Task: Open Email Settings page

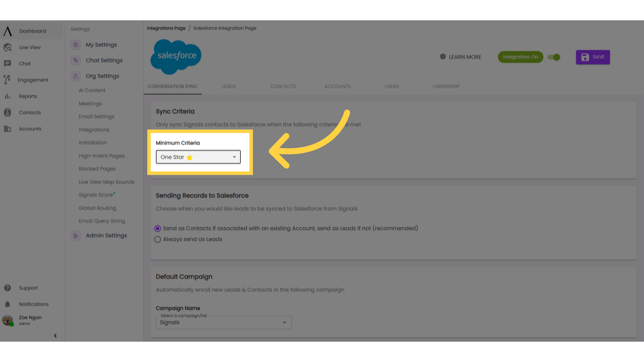Action: (96, 117)
